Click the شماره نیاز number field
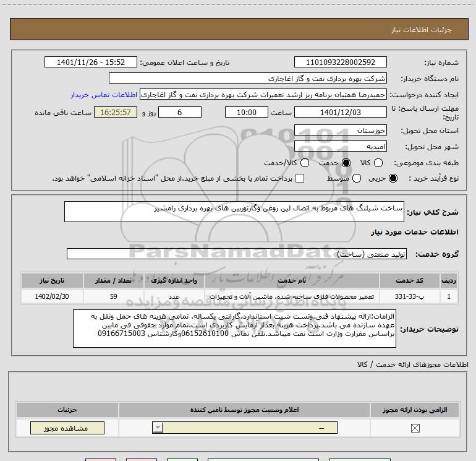The width and height of the screenshot is (476, 461). (x=340, y=62)
